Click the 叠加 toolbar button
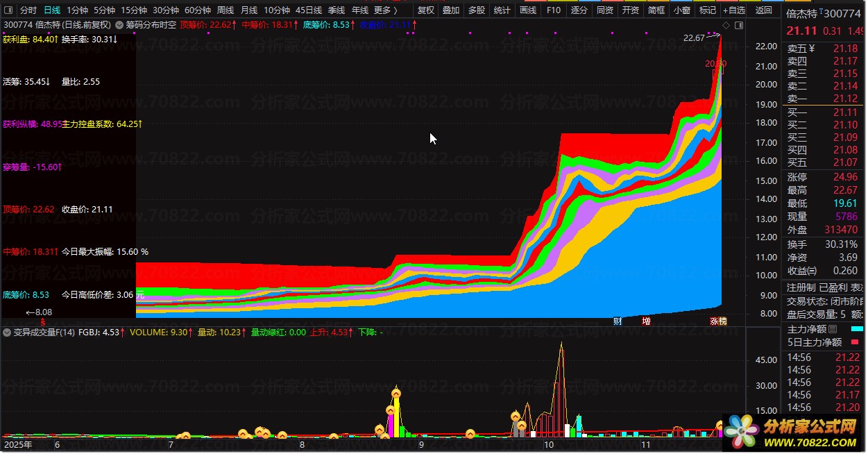The image size is (868, 454). tap(451, 10)
